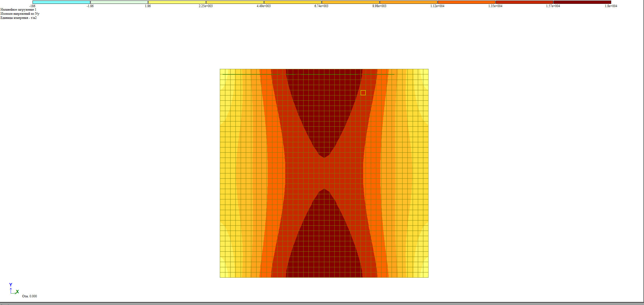Select the yellow-outlined highlighted mesh element
The width and height of the screenshot is (644, 305).
tap(363, 93)
